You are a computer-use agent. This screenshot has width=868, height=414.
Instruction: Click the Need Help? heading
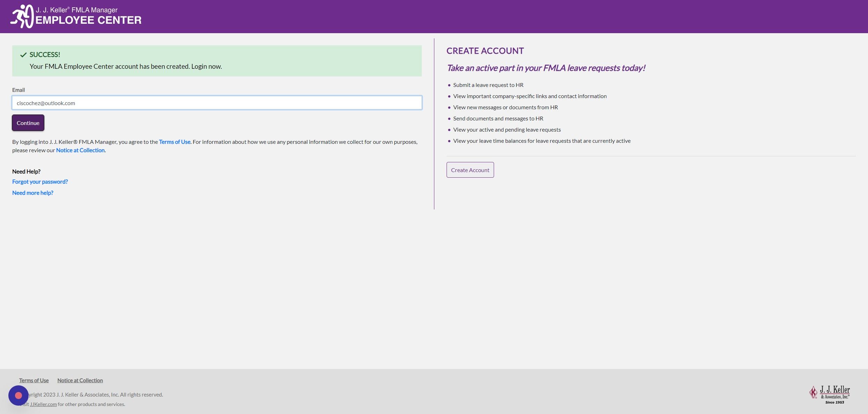pos(26,171)
